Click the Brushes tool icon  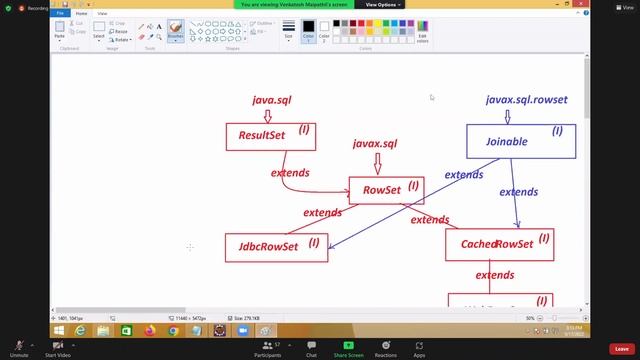click(176, 27)
